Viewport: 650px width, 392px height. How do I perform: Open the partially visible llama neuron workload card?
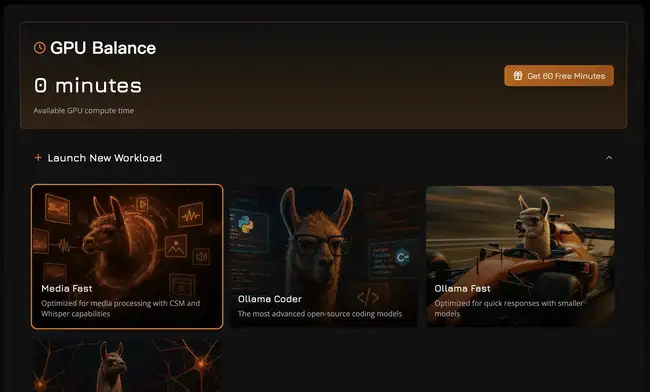coord(127,365)
